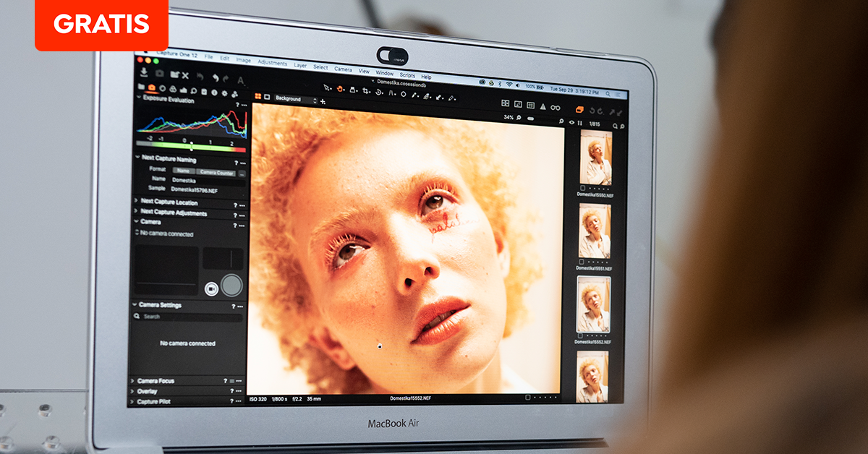
Task: Click the ellipsis button beside Camera Counter
Action: click(242, 174)
